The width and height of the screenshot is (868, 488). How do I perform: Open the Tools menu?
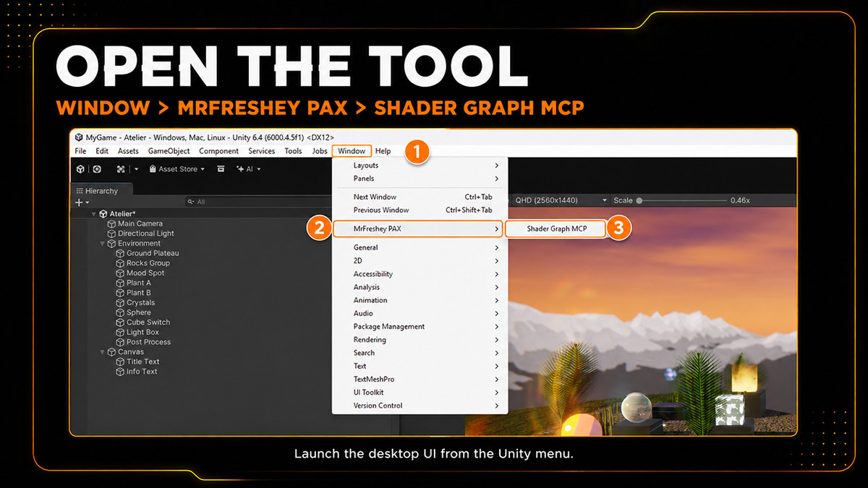click(293, 151)
